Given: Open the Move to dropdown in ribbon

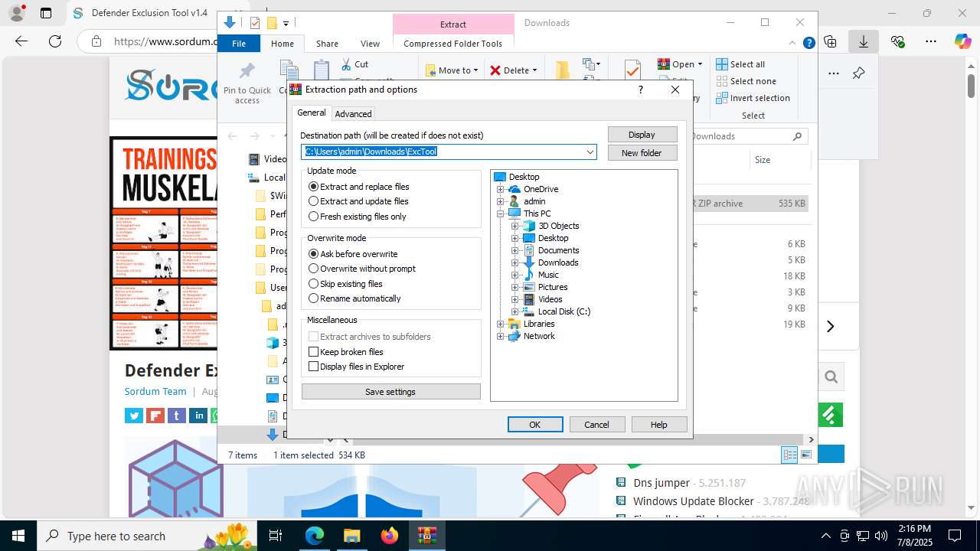Looking at the screenshot, I should (452, 70).
